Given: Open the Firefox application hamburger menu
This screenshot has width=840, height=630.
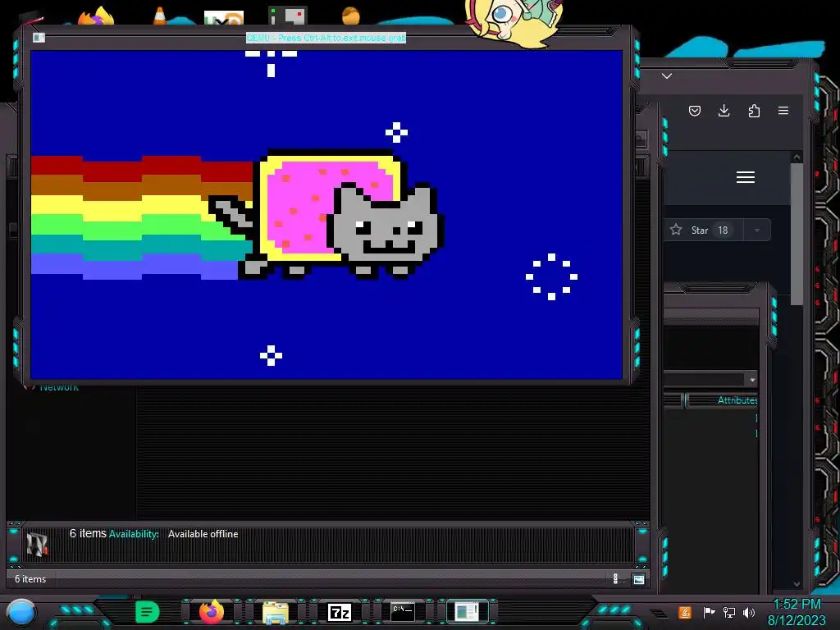Looking at the screenshot, I should [783, 111].
